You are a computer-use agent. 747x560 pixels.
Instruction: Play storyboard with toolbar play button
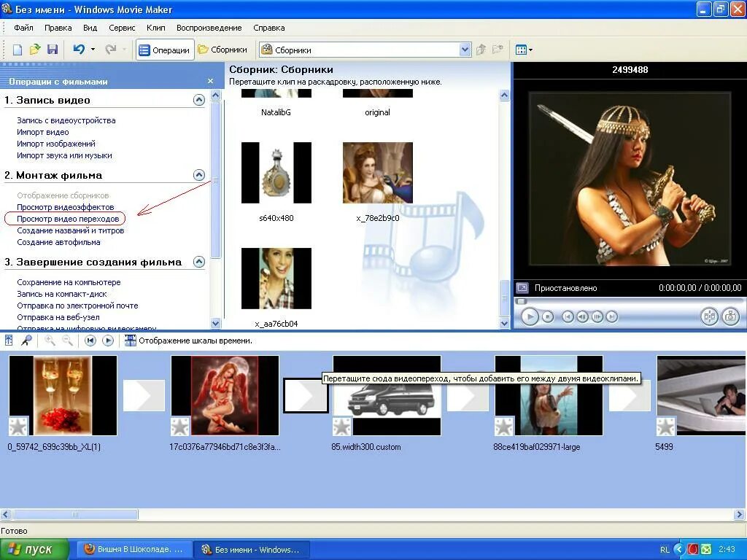pyautogui.click(x=108, y=341)
